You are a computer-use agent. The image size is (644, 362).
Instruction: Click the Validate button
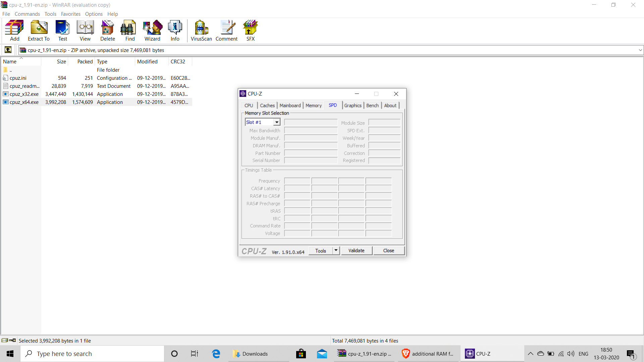pyautogui.click(x=356, y=250)
